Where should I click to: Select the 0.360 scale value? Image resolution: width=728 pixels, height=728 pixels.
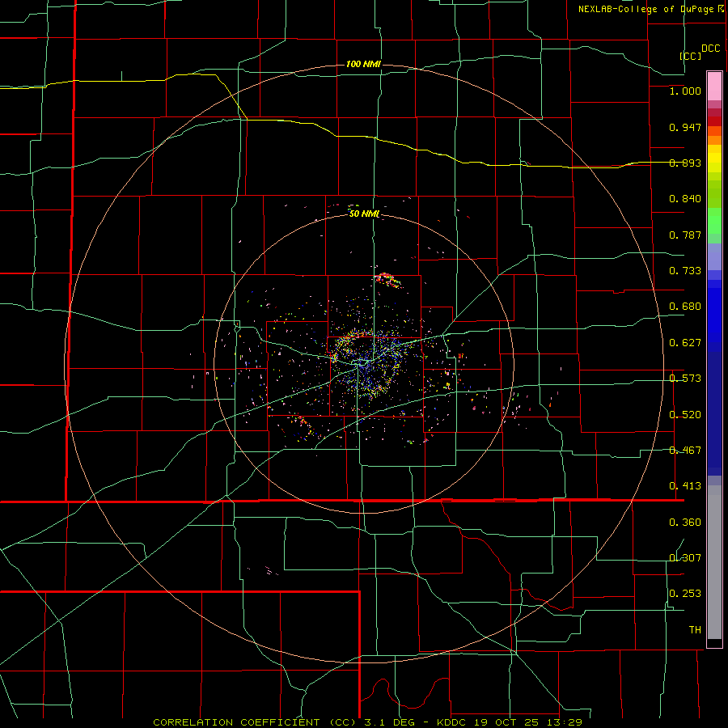(x=685, y=523)
